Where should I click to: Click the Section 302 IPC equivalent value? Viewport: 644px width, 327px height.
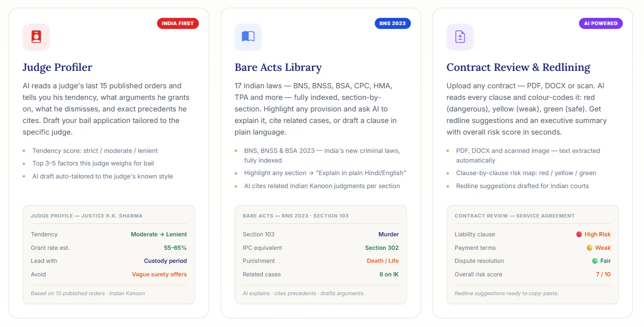click(382, 248)
